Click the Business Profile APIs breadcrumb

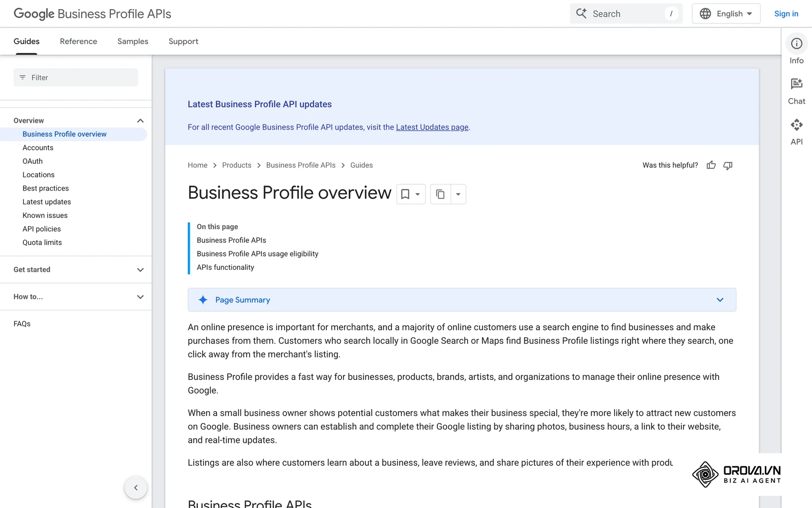pyautogui.click(x=301, y=165)
